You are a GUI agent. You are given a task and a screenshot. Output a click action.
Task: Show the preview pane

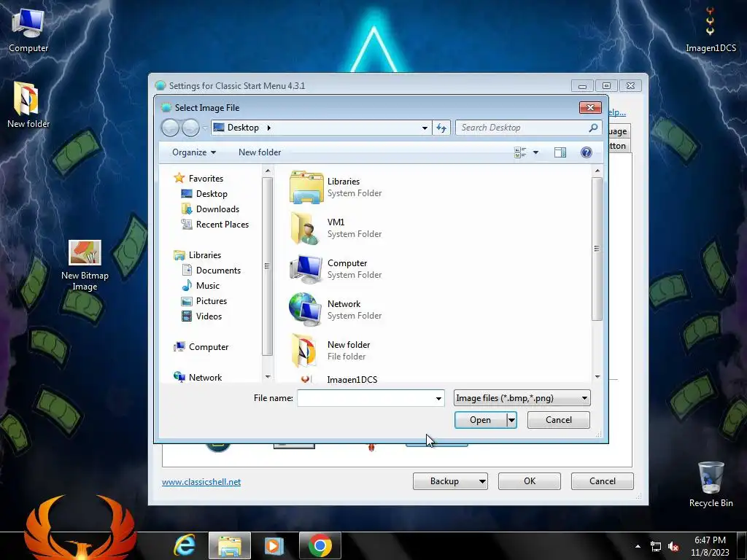560,152
